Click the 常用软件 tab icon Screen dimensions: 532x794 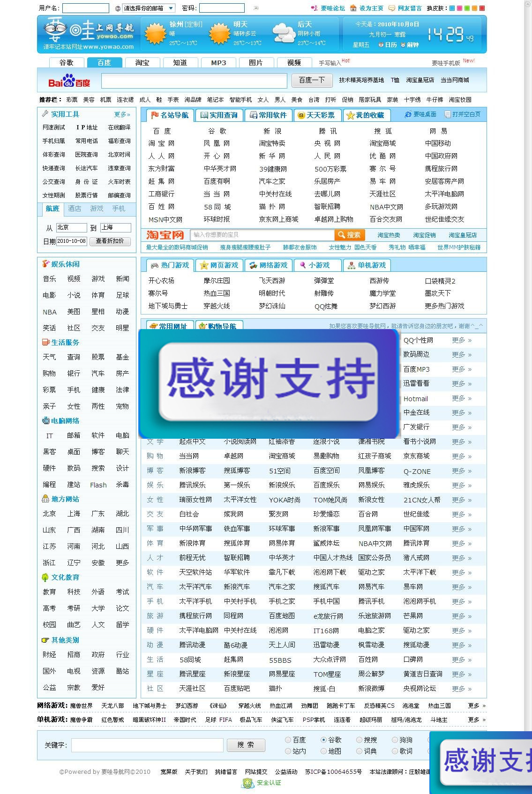coord(254,115)
